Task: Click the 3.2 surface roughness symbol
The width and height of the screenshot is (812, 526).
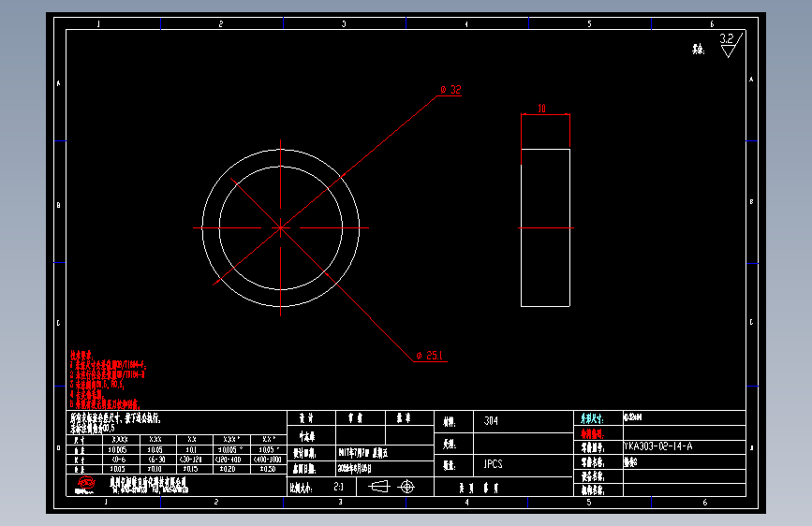Action: 731,45
